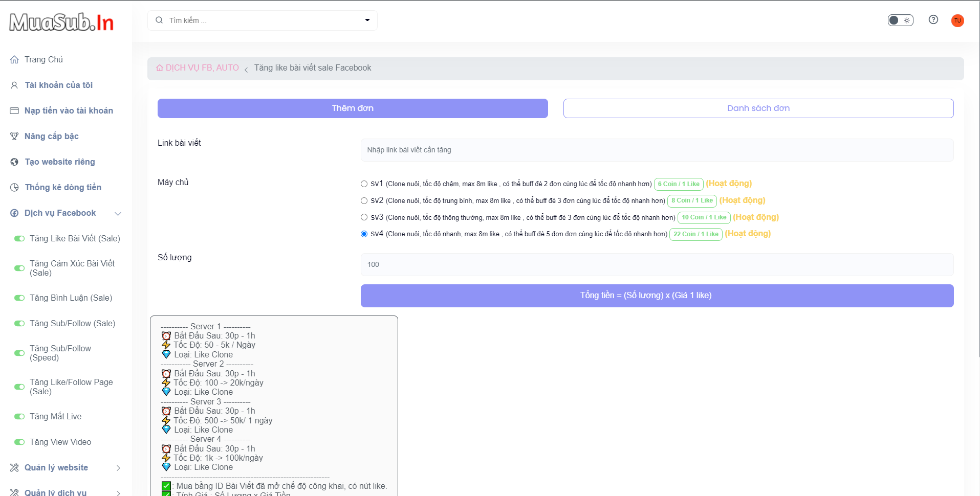Image resolution: width=980 pixels, height=496 pixels.
Task: Click the Server 1 alarm clock icon
Action: pyautogui.click(x=166, y=336)
